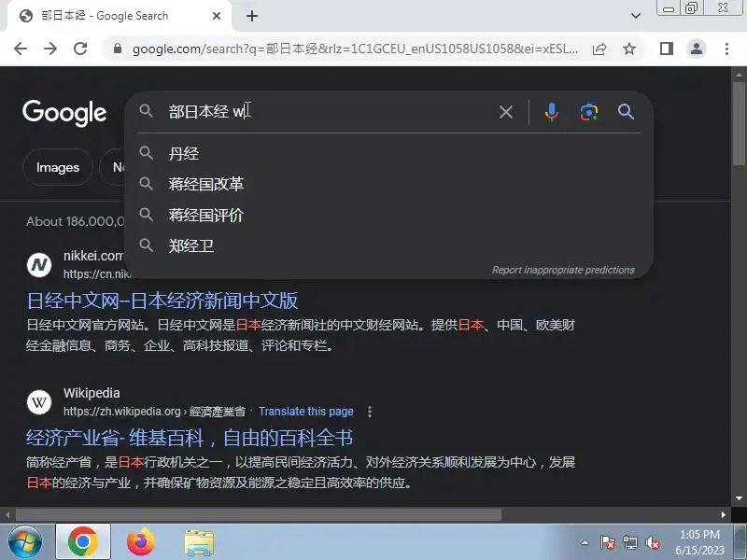Click the vertical scrollbar down arrow

pos(739,498)
